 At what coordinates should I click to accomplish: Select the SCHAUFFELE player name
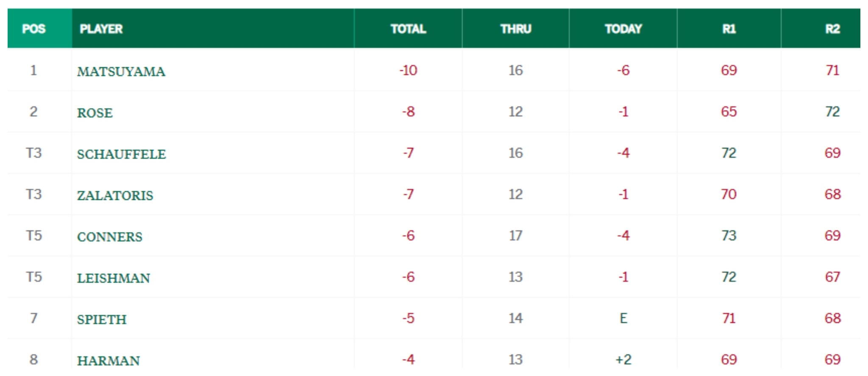point(121,154)
